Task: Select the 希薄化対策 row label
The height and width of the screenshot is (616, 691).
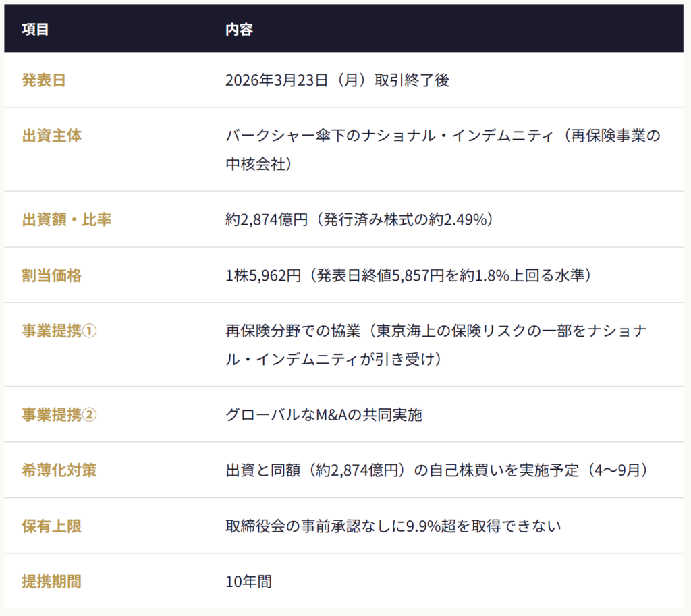Action: click(59, 470)
